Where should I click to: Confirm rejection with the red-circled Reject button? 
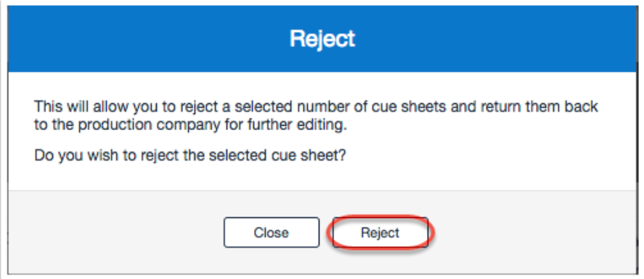[x=380, y=232]
